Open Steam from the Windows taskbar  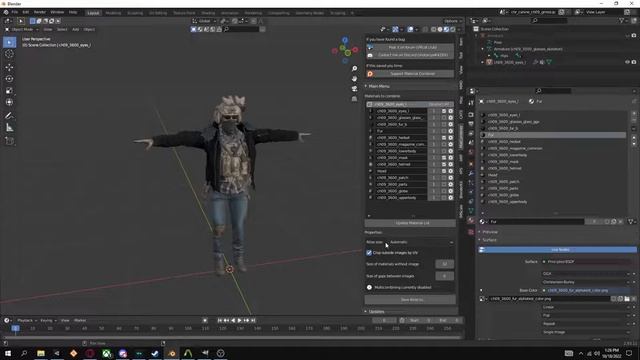coord(155,353)
